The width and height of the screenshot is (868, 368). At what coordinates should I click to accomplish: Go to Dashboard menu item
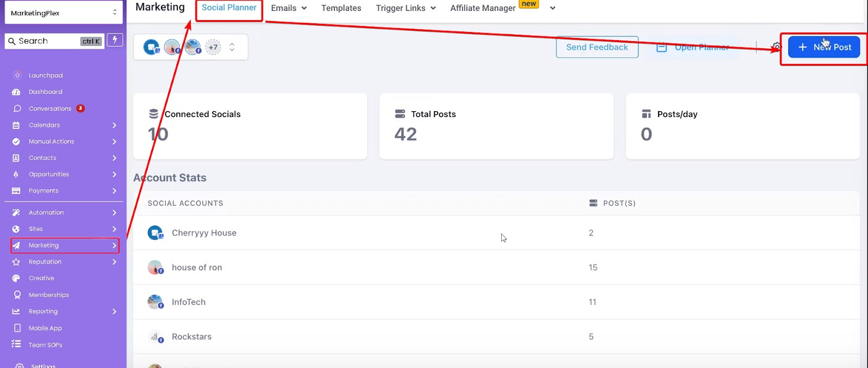point(46,92)
